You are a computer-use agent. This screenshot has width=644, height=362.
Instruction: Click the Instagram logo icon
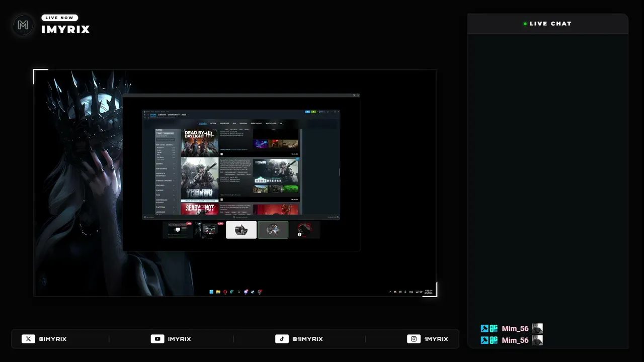tap(414, 339)
